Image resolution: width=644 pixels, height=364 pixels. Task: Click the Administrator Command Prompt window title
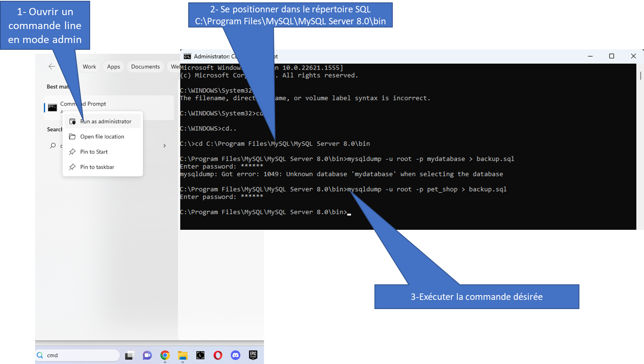[x=236, y=57]
